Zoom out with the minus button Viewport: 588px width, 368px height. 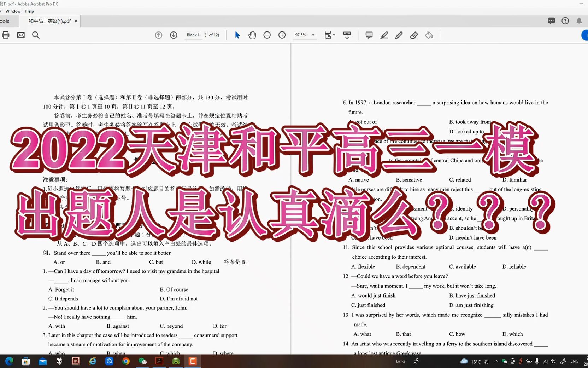coord(267,35)
